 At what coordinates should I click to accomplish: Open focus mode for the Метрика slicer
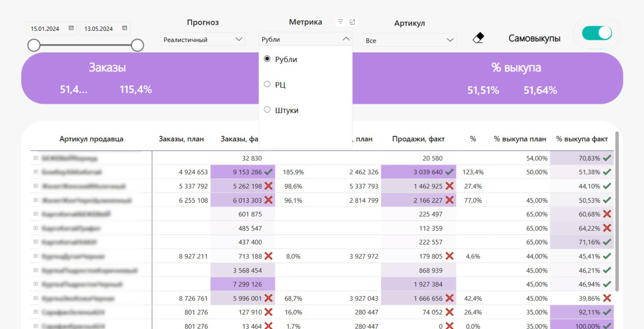tap(352, 22)
